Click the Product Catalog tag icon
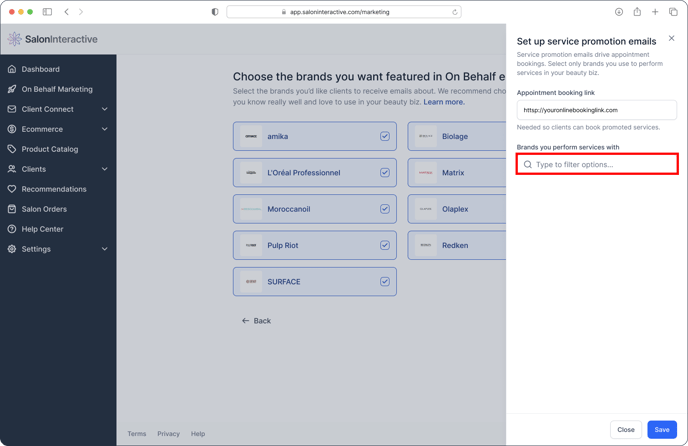Image resolution: width=688 pixels, height=446 pixels. pos(12,149)
